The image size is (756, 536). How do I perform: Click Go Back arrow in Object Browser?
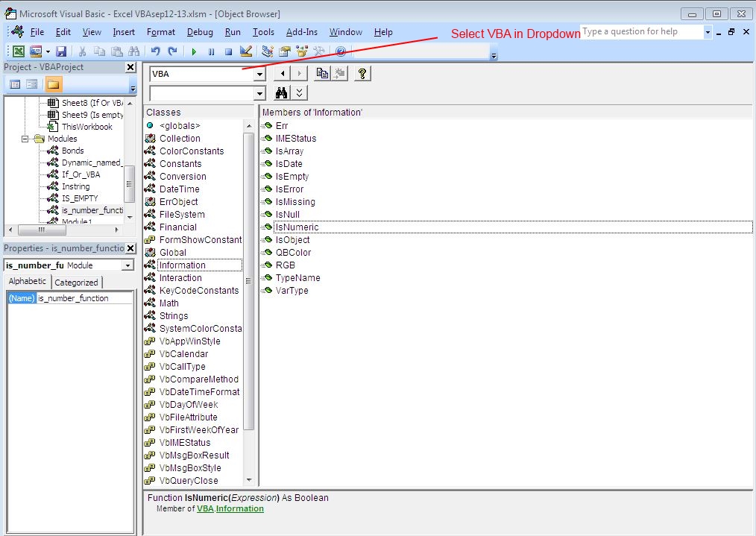[x=283, y=73]
